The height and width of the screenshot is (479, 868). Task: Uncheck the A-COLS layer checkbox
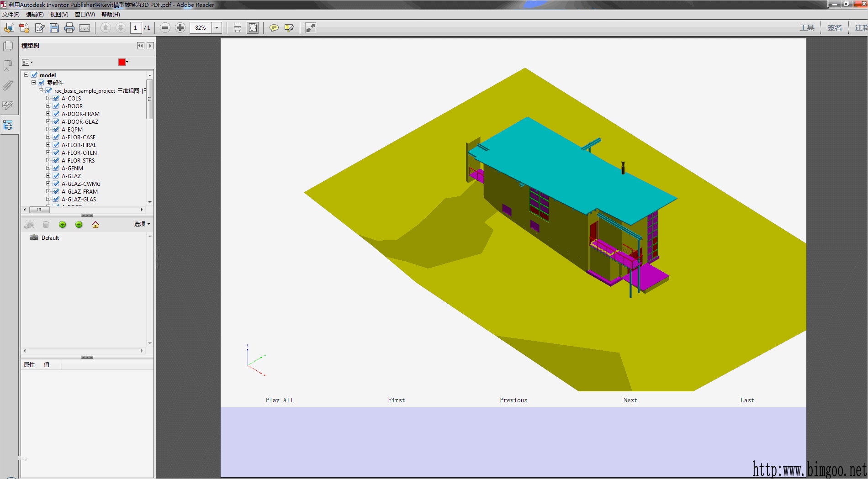tap(56, 98)
